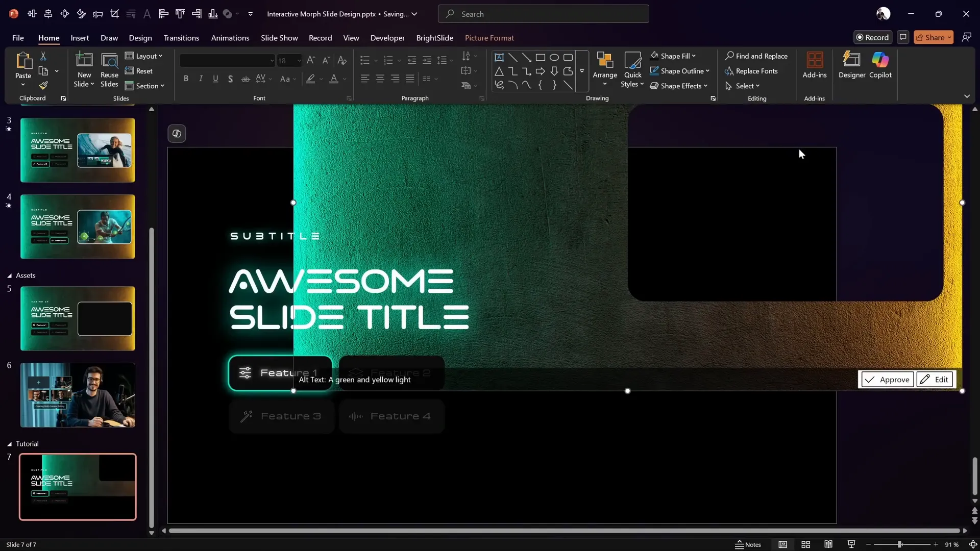The height and width of the screenshot is (551, 980).
Task: Click the zoom slider handle
Action: 900,544
